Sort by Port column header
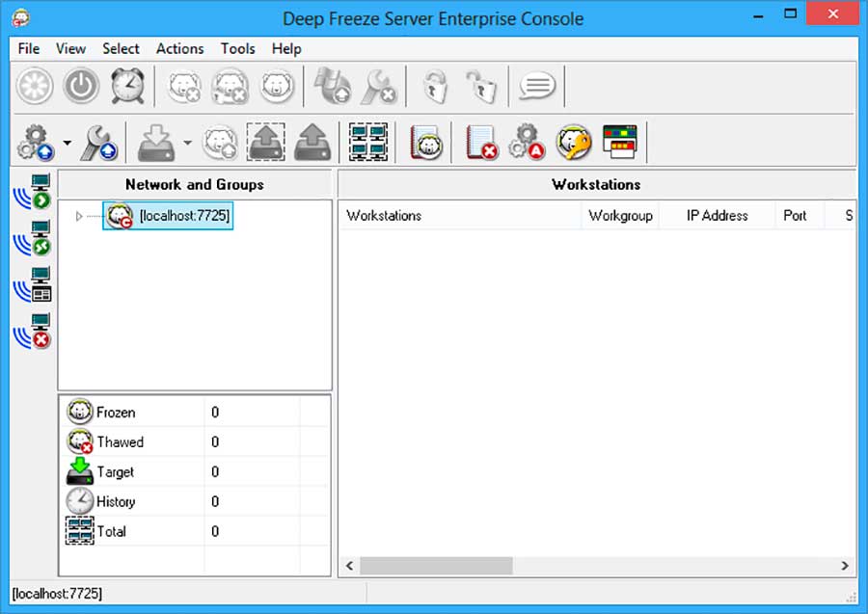This screenshot has width=868, height=614. [x=800, y=216]
